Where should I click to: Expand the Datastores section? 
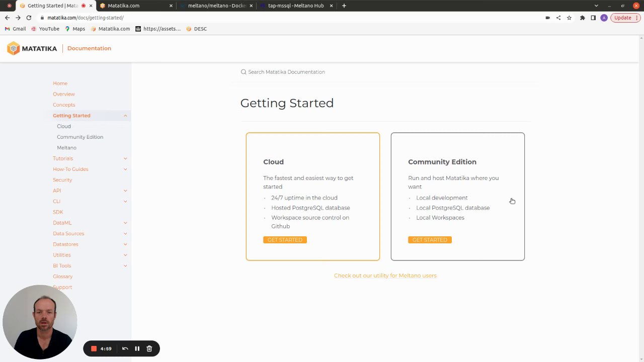click(125, 244)
